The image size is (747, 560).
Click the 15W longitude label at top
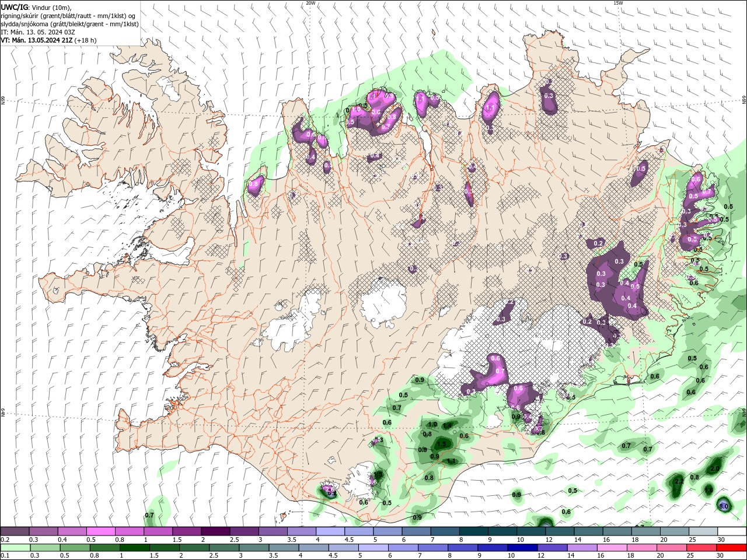(617, 3)
